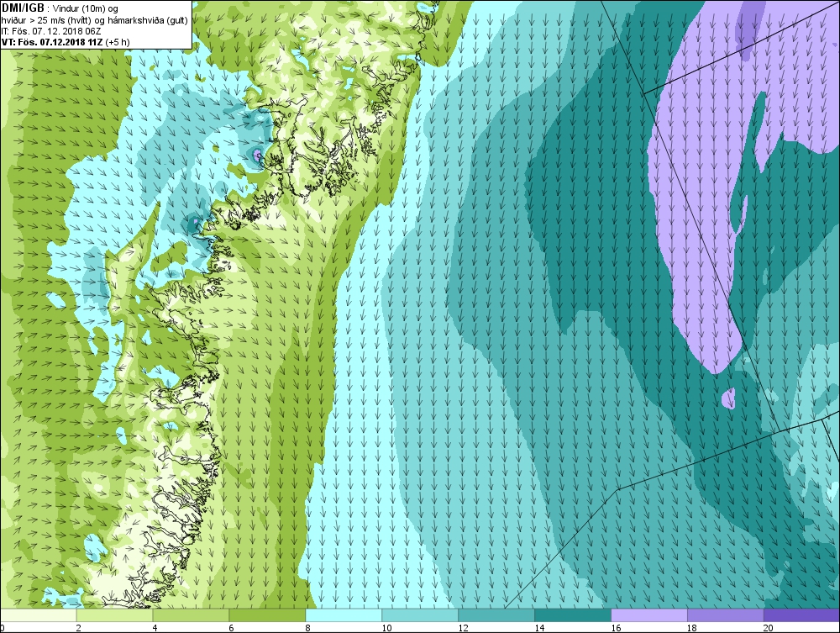Click the '8' scale label
The height and width of the screenshot is (633, 840).
pyautogui.click(x=307, y=628)
